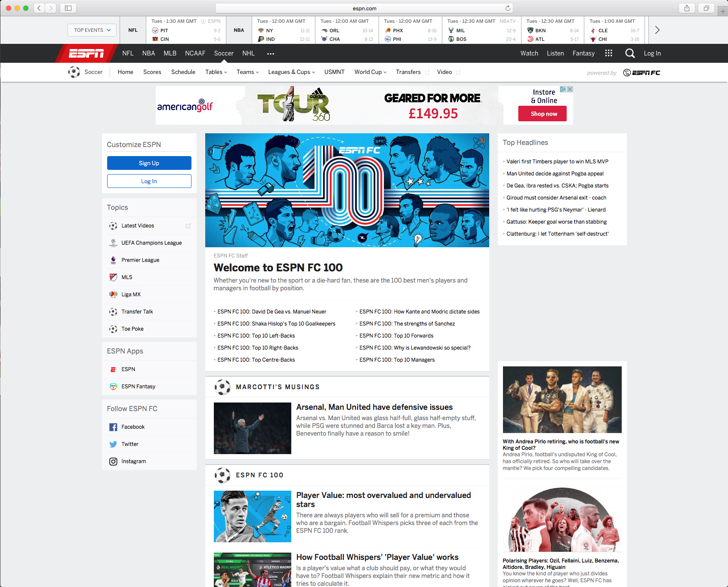The image size is (728, 587).
Task: Go back with the browser back arrow
Action: tap(39, 8)
